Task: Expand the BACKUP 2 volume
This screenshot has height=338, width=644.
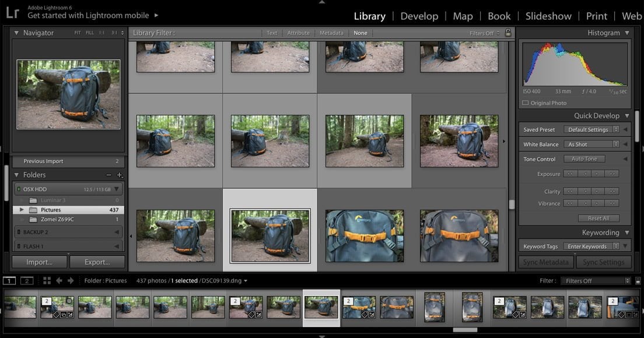Action: click(117, 232)
